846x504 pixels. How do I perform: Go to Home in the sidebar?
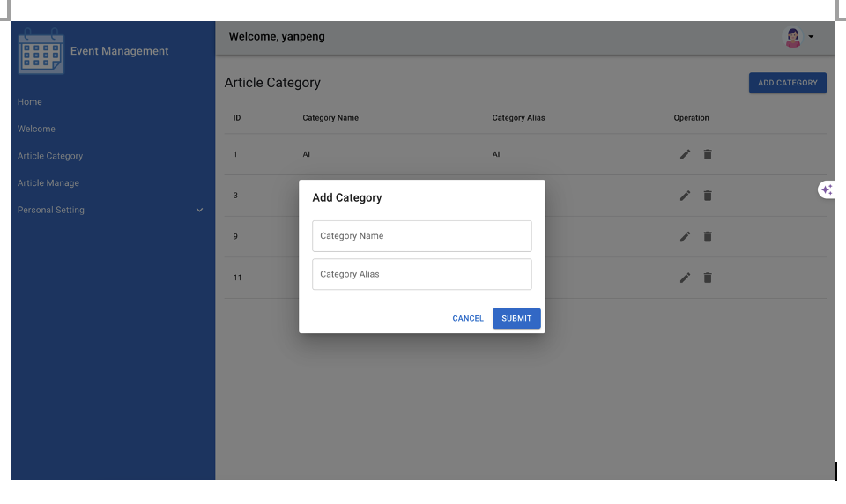tap(30, 102)
